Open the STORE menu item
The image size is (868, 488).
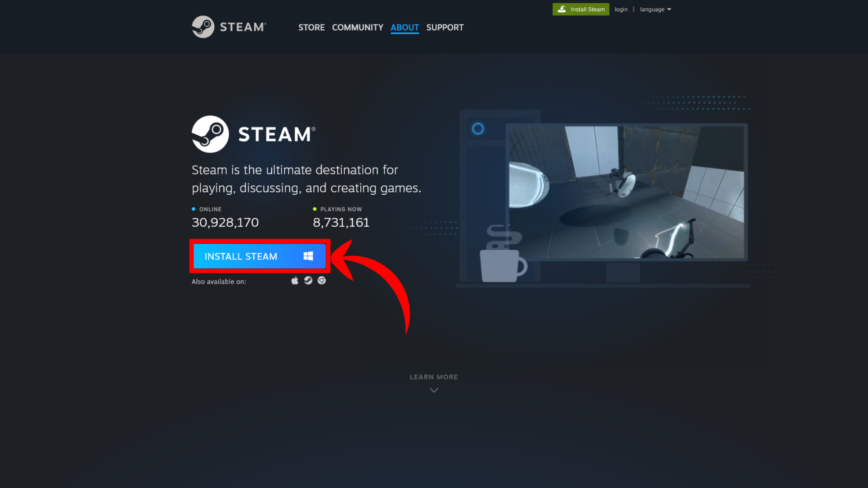coord(311,28)
